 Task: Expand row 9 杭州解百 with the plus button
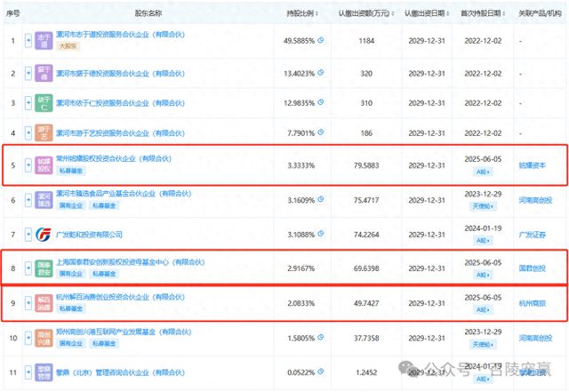tap(28, 303)
